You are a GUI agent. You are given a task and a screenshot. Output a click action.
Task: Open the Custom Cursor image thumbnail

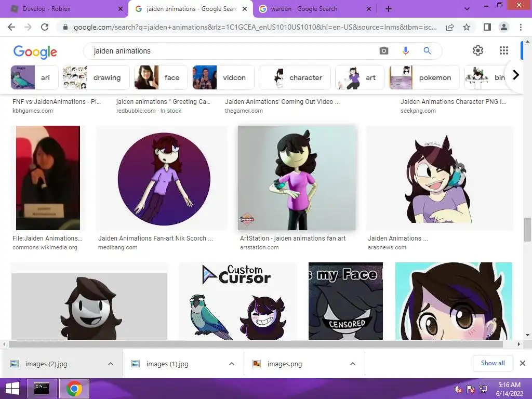[x=238, y=301]
